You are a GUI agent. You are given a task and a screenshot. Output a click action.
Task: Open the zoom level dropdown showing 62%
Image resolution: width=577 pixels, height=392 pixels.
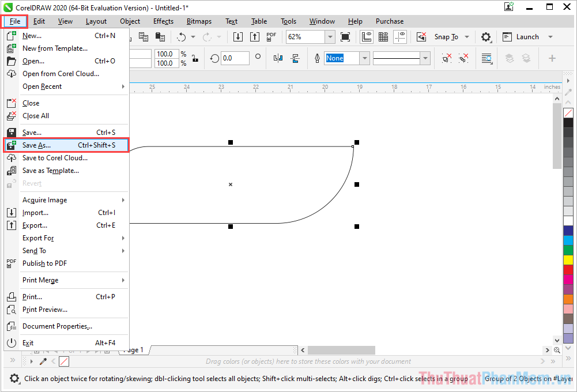330,36
